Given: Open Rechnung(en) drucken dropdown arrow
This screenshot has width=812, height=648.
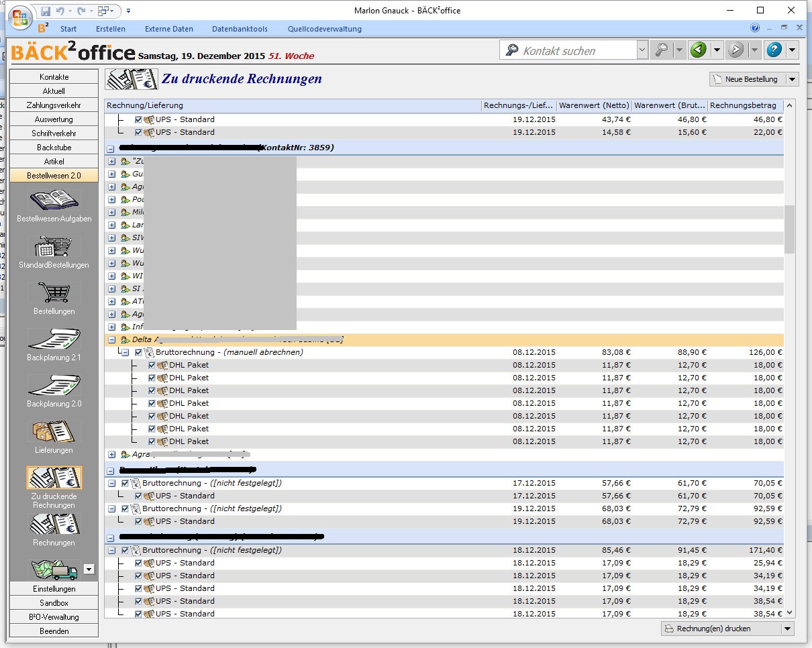Looking at the screenshot, I should coord(787,629).
